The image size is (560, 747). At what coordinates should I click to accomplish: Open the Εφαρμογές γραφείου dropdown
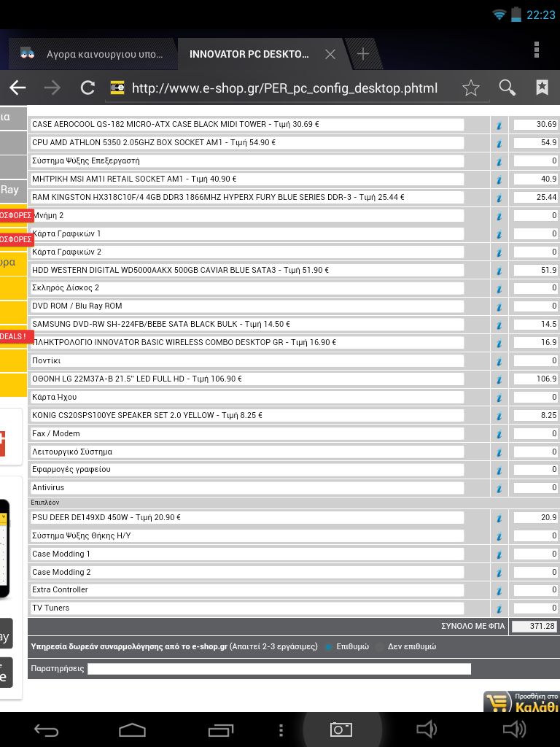pos(246,469)
